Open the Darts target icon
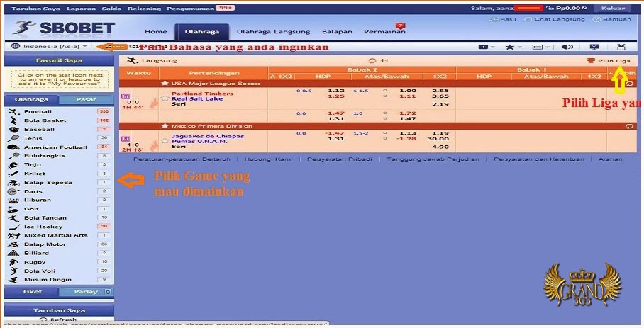Screen dimensions: 644x328 [13, 191]
